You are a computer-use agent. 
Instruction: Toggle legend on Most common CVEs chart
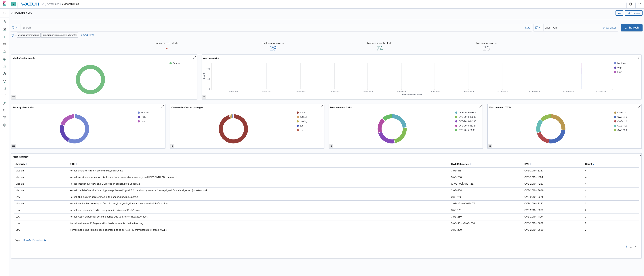(x=331, y=146)
